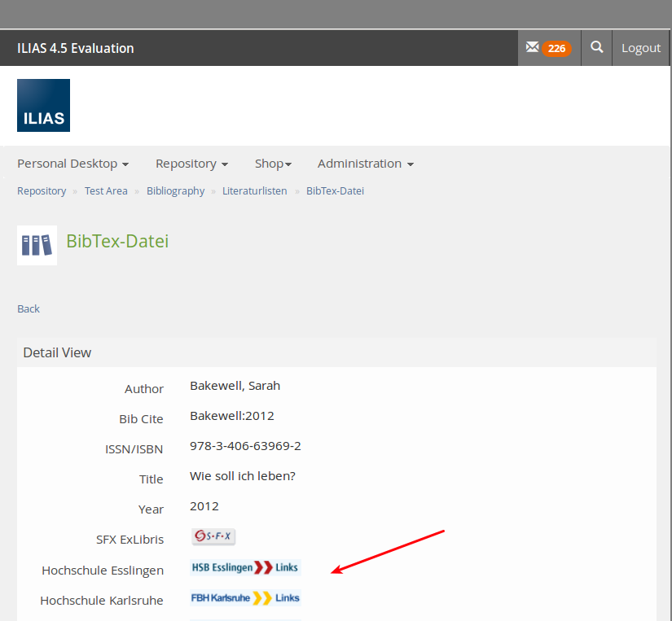Select the Literaturlisten breadcrumb link
The width and height of the screenshot is (672, 621).
tap(255, 191)
